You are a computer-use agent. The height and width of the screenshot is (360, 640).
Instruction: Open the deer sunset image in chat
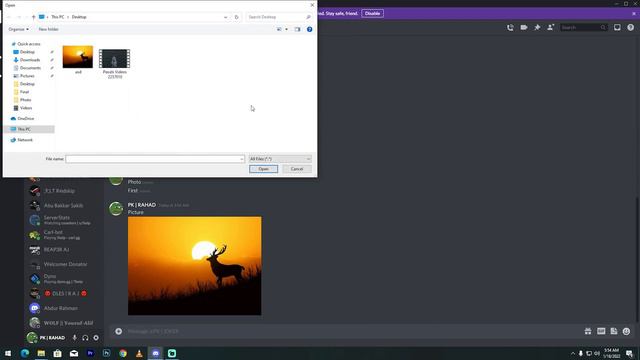pyautogui.click(x=195, y=266)
